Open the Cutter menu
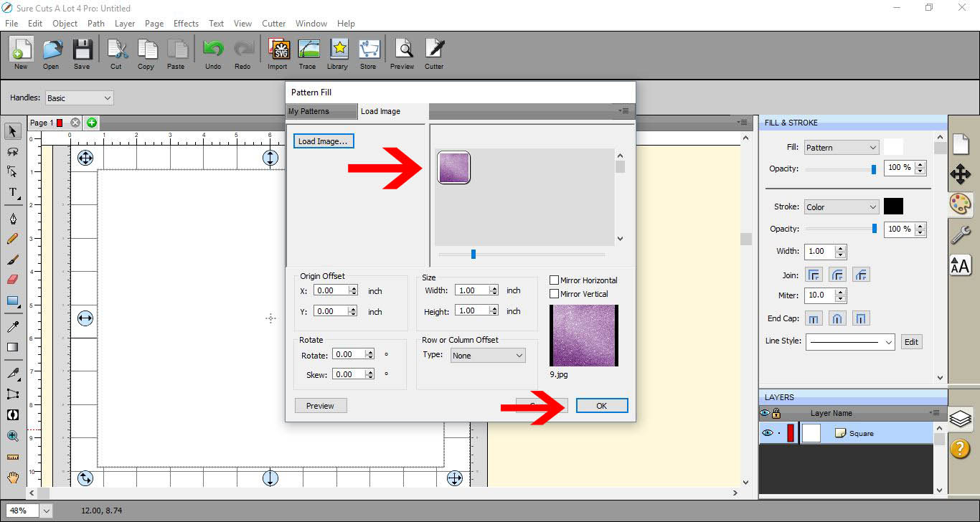980x522 pixels. pos(273,23)
